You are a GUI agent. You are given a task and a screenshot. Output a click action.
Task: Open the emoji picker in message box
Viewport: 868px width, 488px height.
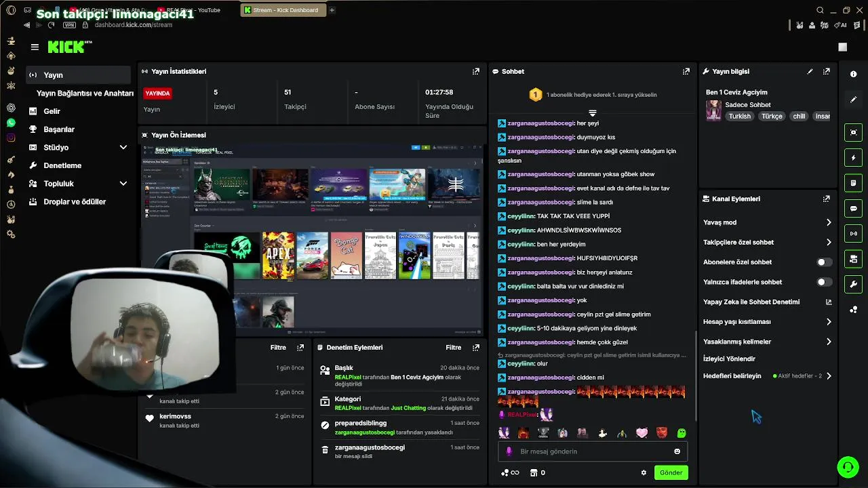click(677, 451)
